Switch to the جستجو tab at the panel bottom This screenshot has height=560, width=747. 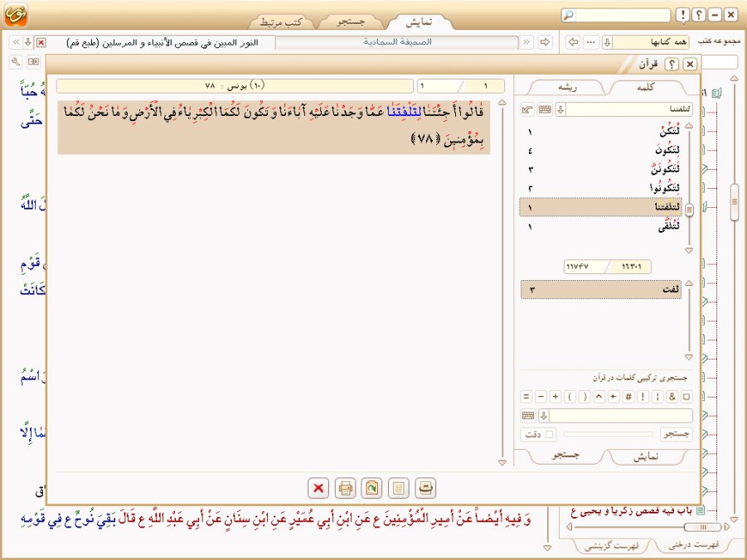pyautogui.click(x=566, y=456)
